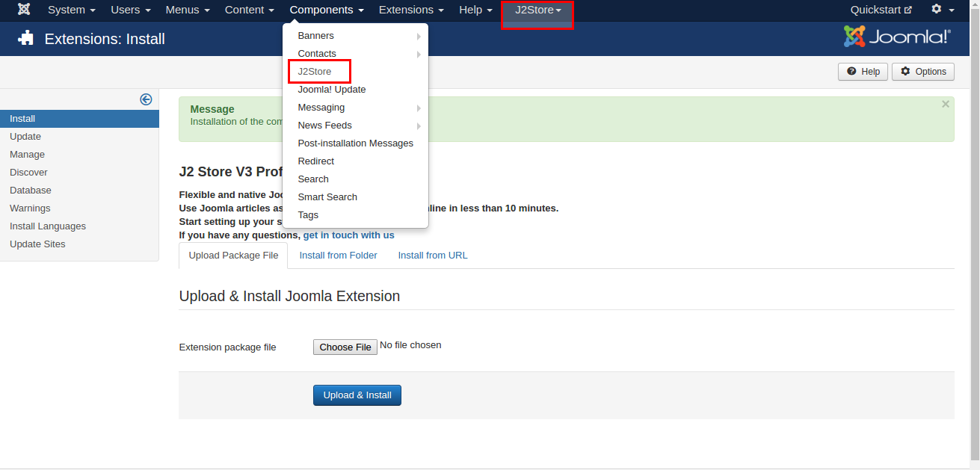This screenshot has width=980, height=470.
Task: Switch to Upload Package File tab
Action: (x=233, y=256)
